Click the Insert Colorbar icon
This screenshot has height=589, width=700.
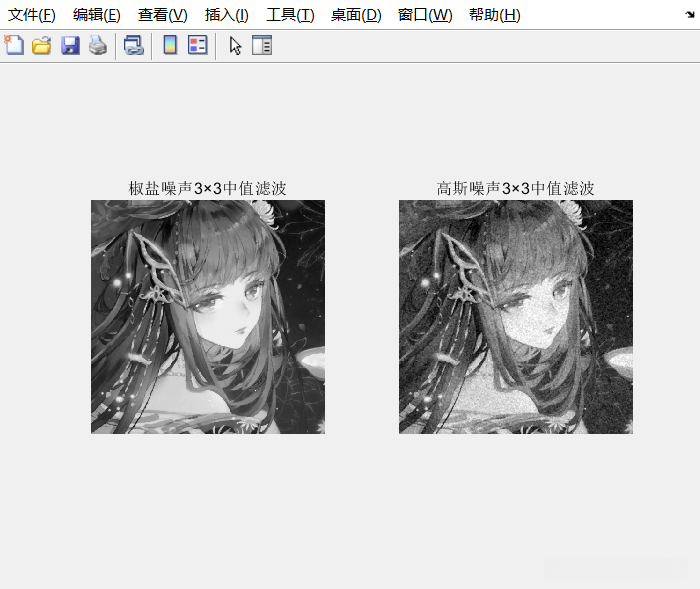pos(170,45)
